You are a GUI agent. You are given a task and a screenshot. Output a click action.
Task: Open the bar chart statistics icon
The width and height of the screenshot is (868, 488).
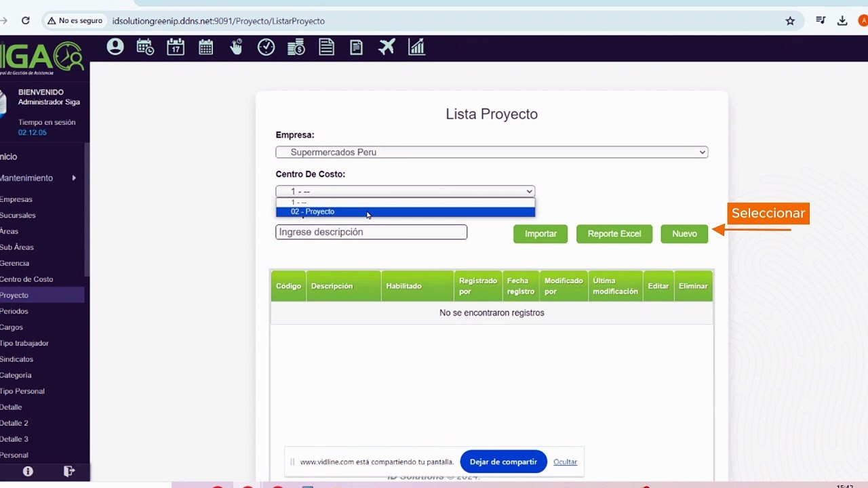click(x=416, y=47)
